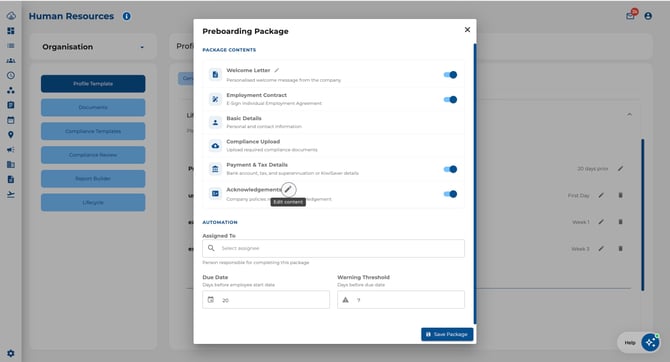The width and height of the screenshot is (670, 362).
Task: Edit the Week 1 lifecycle row
Action: coord(601,222)
